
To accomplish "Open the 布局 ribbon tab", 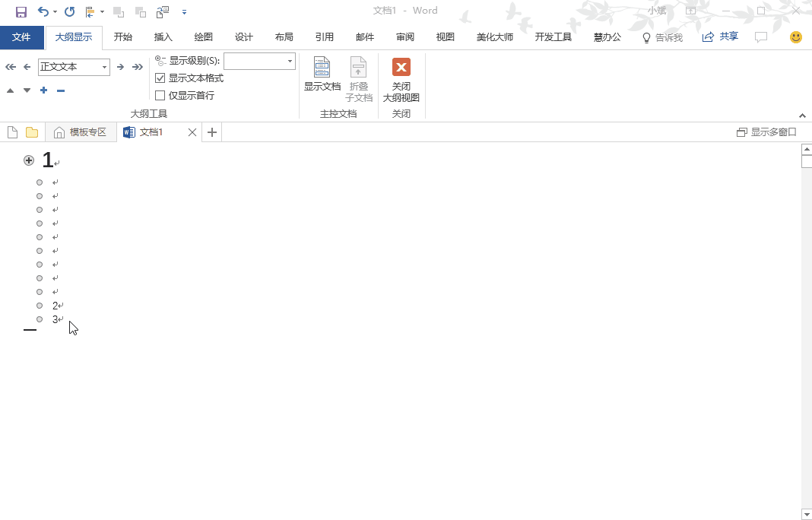I will coord(284,37).
